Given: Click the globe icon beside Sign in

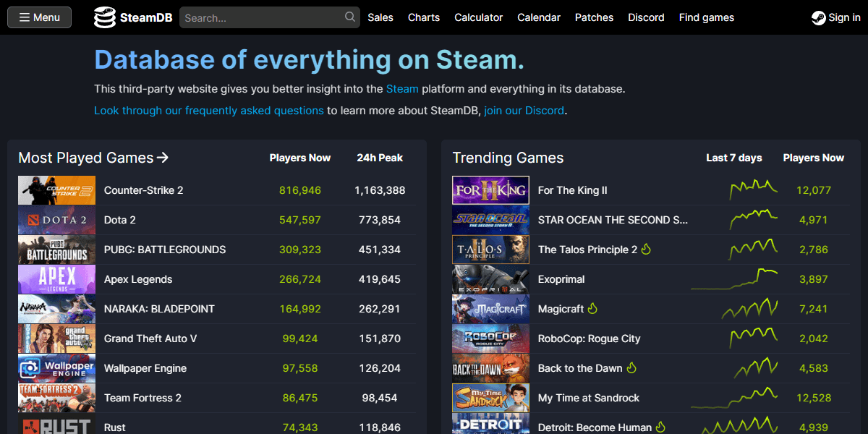Looking at the screenshot, I should [x=817, y=17].
